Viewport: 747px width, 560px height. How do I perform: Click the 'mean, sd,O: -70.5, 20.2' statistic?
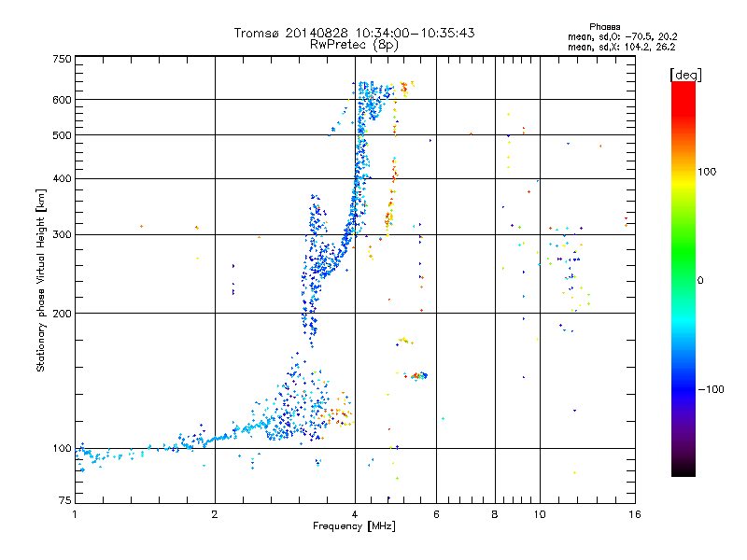tap(622, 36)
